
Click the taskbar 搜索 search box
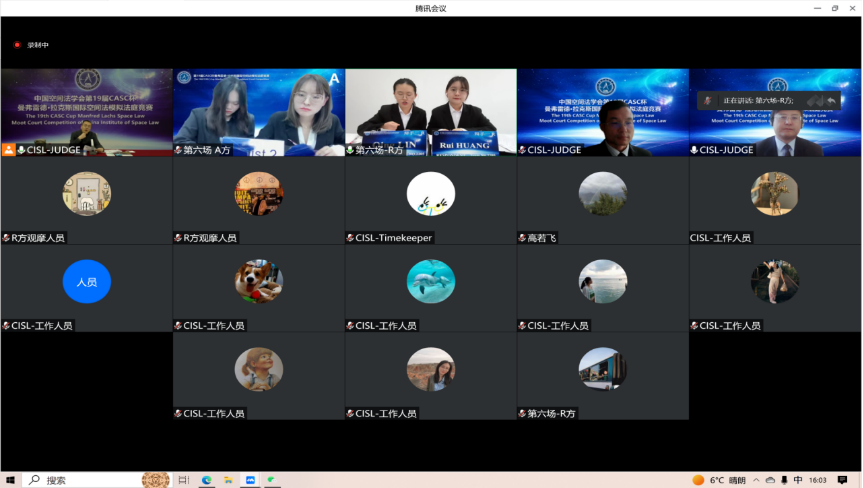tap(96, 480)
